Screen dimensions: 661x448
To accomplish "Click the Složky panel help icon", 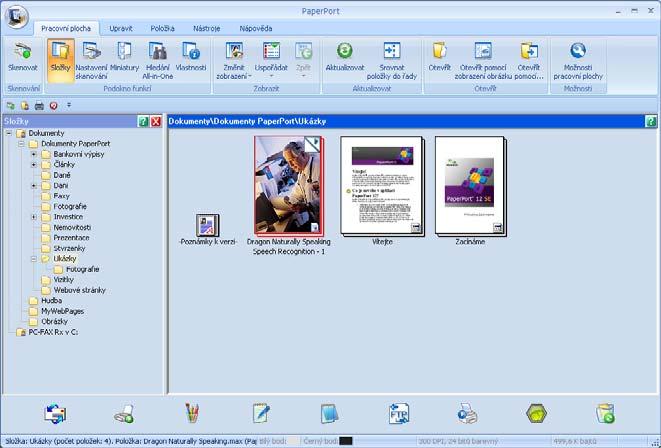I will [143, 122].
